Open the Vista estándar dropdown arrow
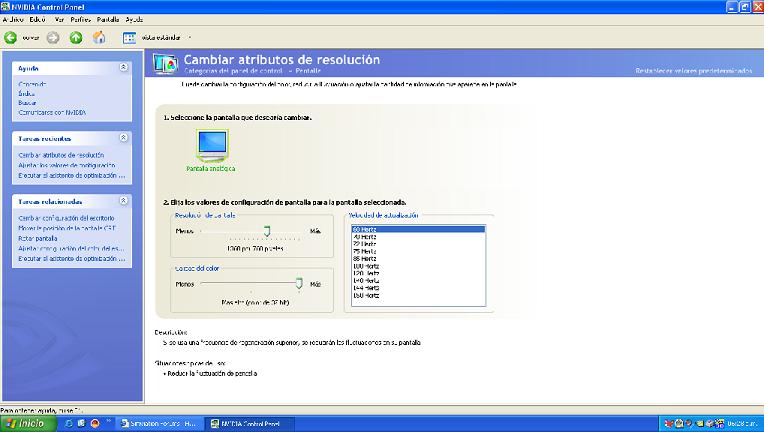 click(x=190, y=38)
